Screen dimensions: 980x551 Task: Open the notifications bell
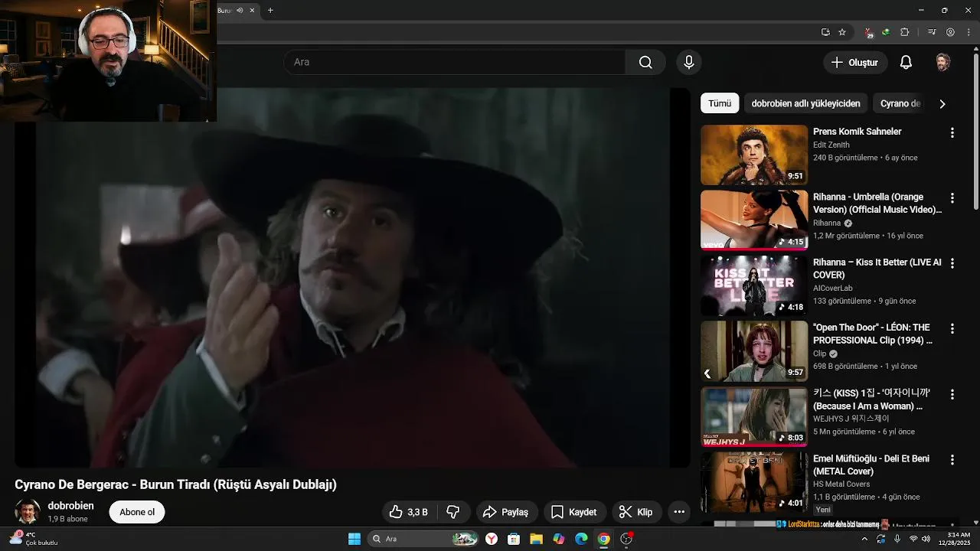pos(906,62)
